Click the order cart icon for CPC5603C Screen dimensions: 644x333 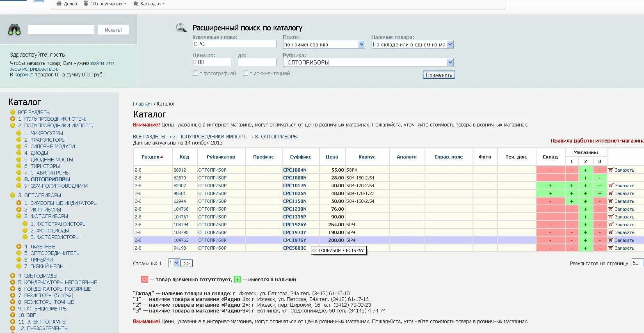coord(611,248)
